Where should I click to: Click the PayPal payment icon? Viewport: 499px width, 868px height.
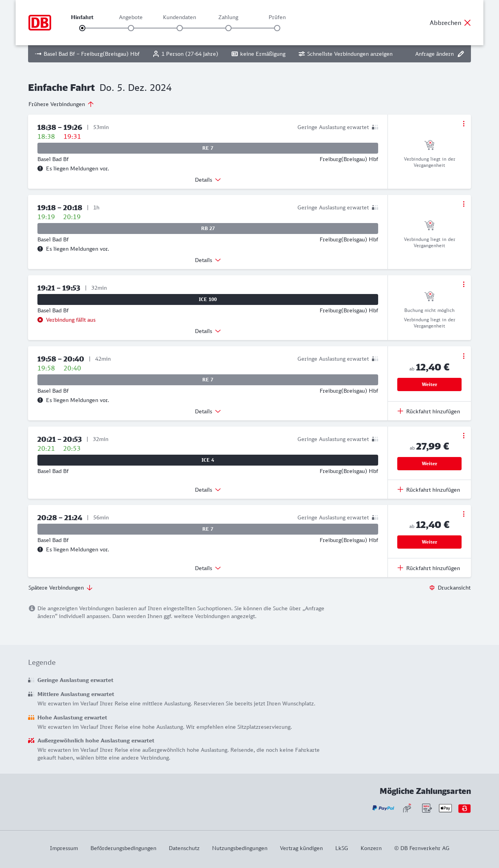[383, 808]
